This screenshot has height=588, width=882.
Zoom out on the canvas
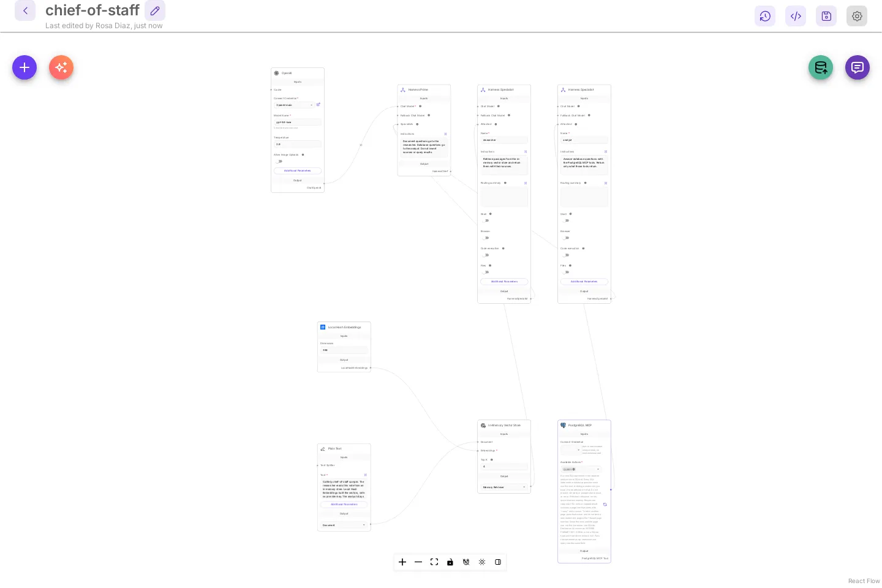click(x=418, y=562)
